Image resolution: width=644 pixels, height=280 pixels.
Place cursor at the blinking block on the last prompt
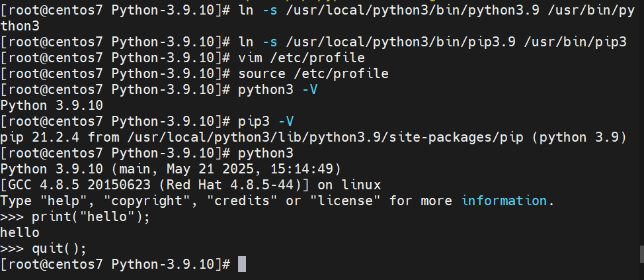tap(242, 264)
